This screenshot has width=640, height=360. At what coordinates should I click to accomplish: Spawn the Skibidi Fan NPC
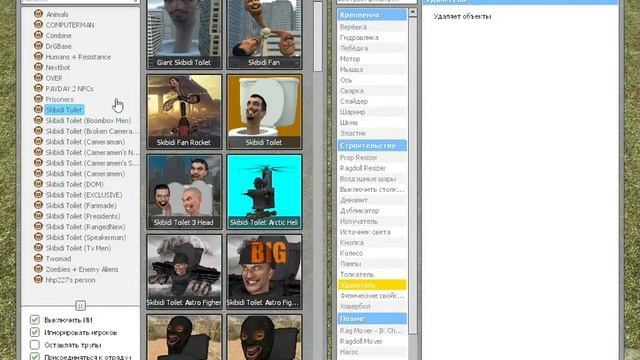[264, 34]
